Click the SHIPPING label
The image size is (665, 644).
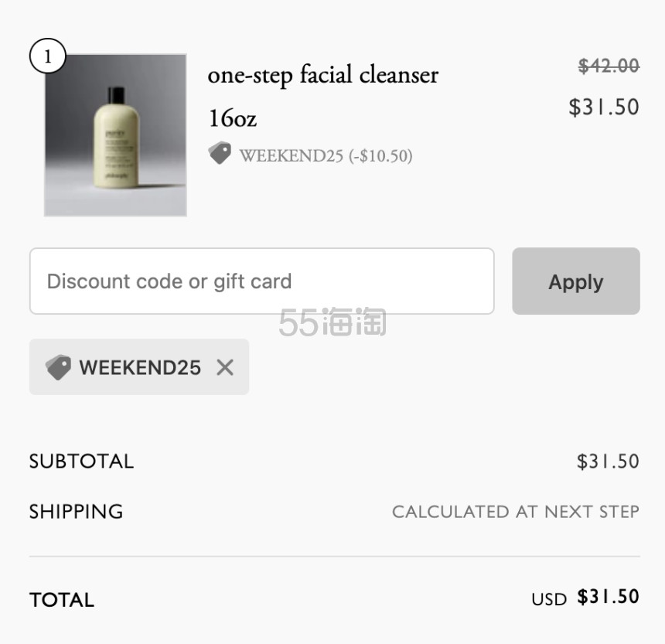77,512
